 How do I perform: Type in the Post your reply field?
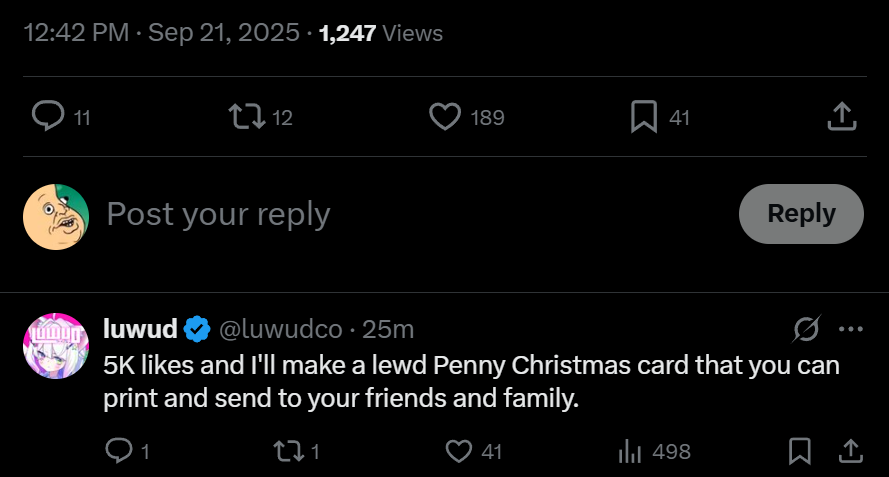pyautogui.click(x=400, y=214)
